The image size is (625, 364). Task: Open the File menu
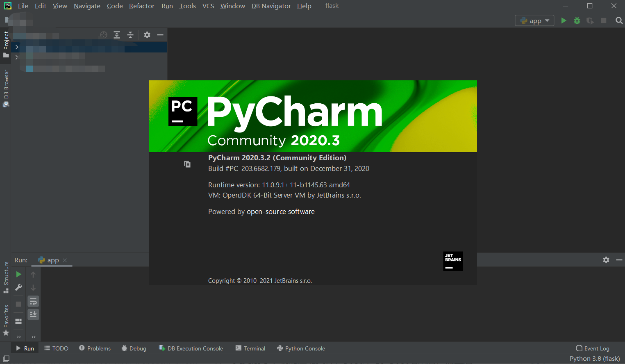(23, 6)
